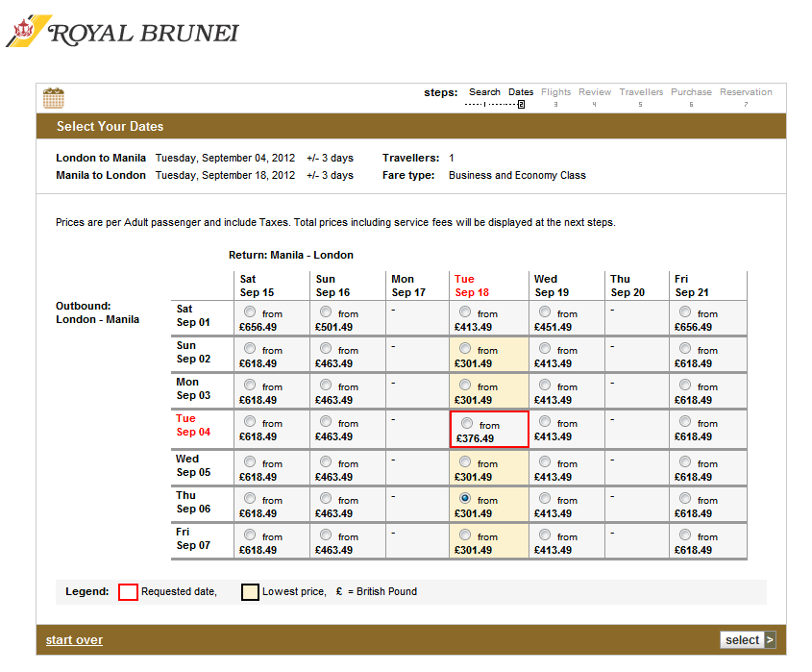The width and height of the screenshot is (812, 672).
Task: Select Mon Sep 03 / Tue Sep 18 fare £301.49
Action: coord(465,385)
